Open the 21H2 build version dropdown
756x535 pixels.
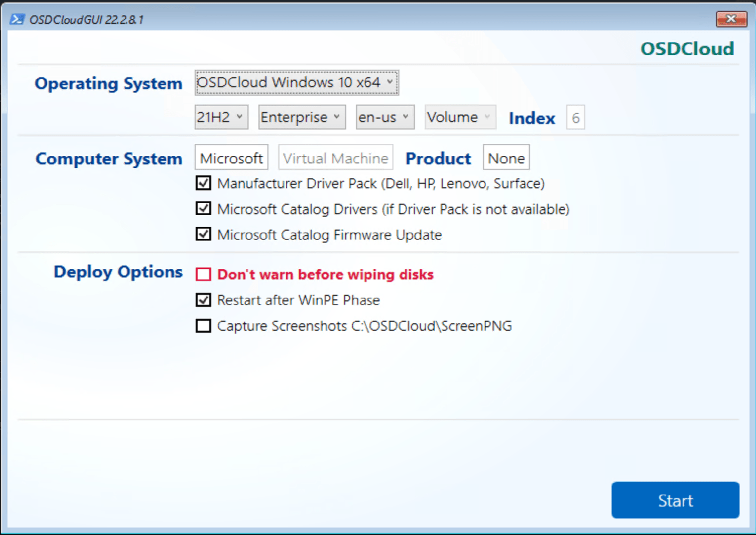tap(221, 117)
